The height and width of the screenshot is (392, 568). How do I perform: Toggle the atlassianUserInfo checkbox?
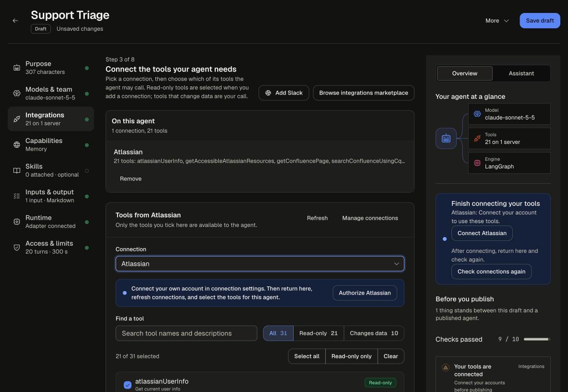pos(128,385)
